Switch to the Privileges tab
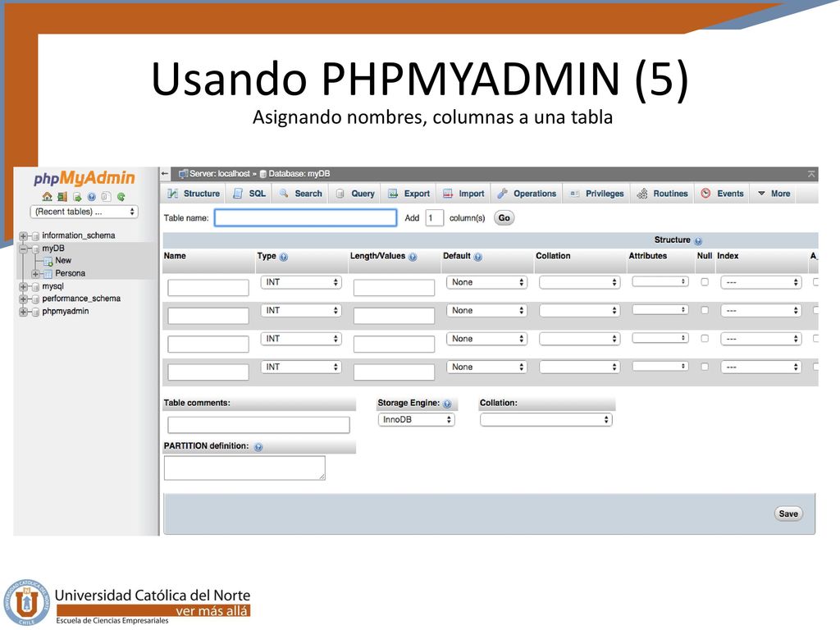The image size is (840, 630). (597, 194)
